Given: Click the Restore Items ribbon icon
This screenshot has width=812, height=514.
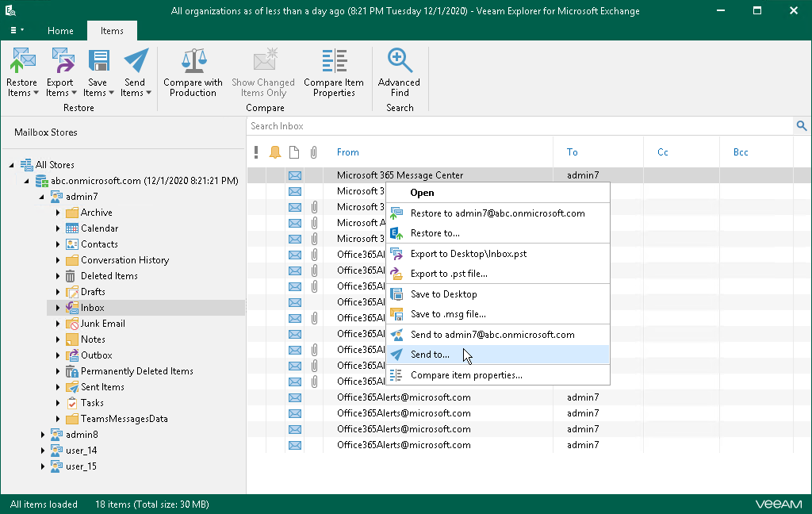Looking at the screenshot, I should click(x=22, y=62).
